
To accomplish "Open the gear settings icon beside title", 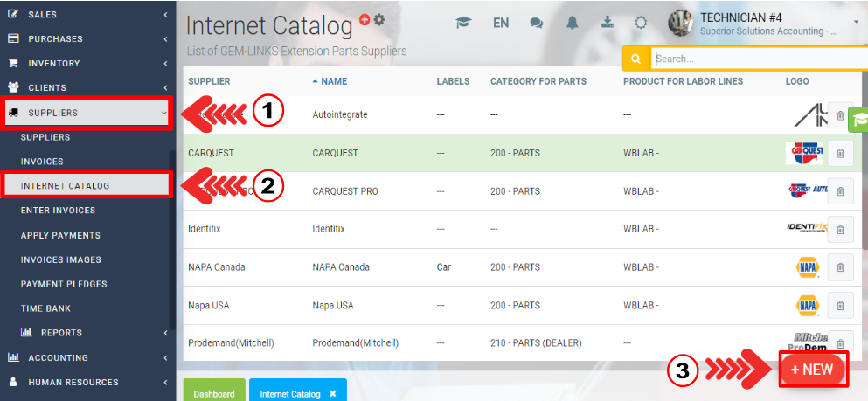I will pos(378,19).
